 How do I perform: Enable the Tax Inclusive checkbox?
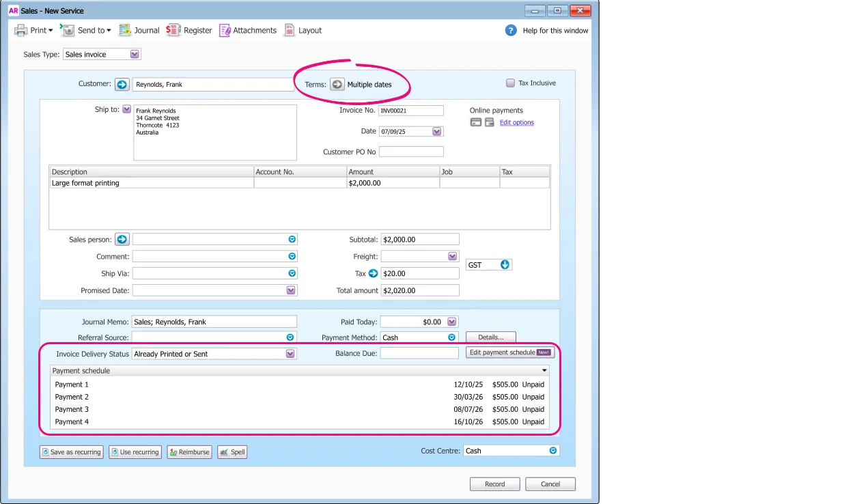tap(510, 83)
